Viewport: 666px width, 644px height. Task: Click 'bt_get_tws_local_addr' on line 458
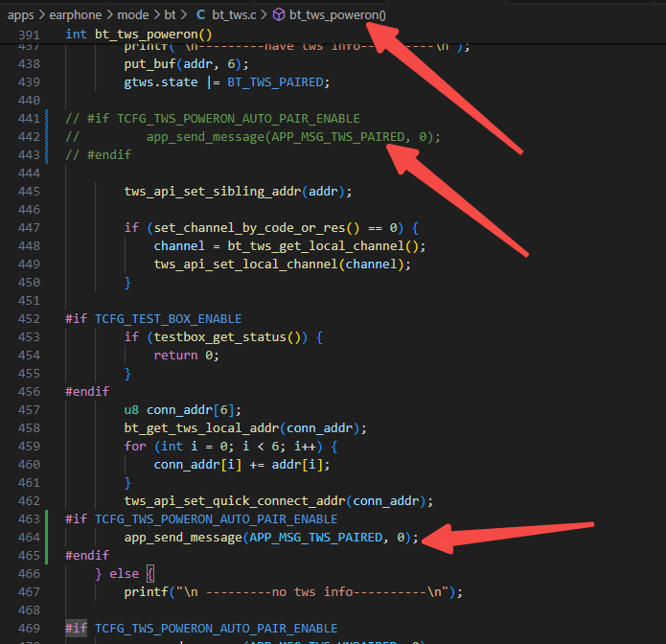(201, 427)
